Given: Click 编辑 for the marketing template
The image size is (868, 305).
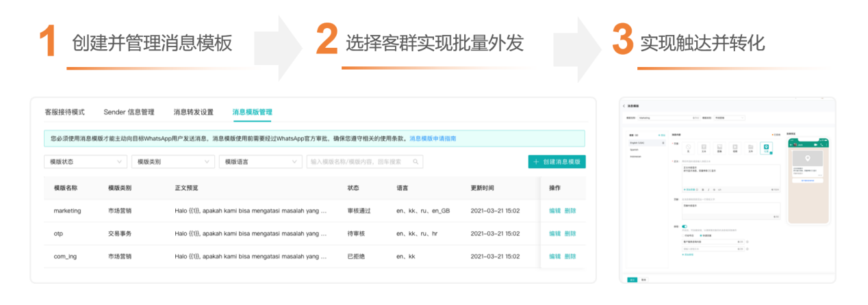Looking at the screenshot, I should coord(554,211).
